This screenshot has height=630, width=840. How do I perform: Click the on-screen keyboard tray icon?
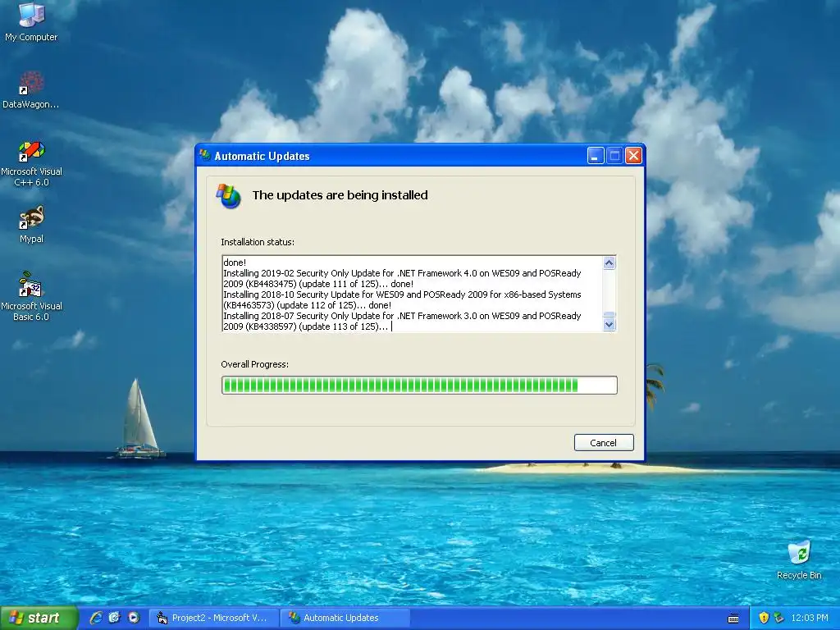733,619
